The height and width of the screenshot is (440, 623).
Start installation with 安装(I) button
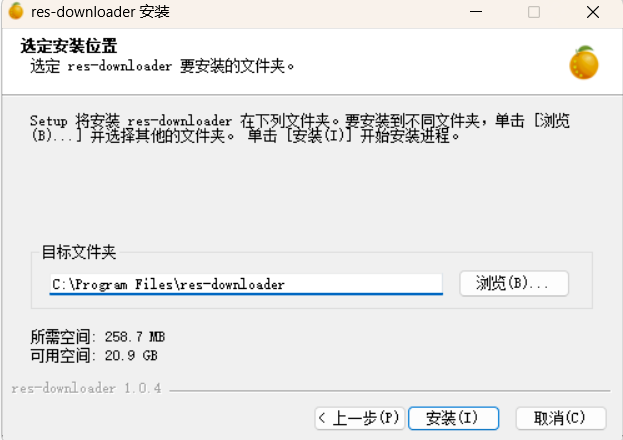click(453, 418)
